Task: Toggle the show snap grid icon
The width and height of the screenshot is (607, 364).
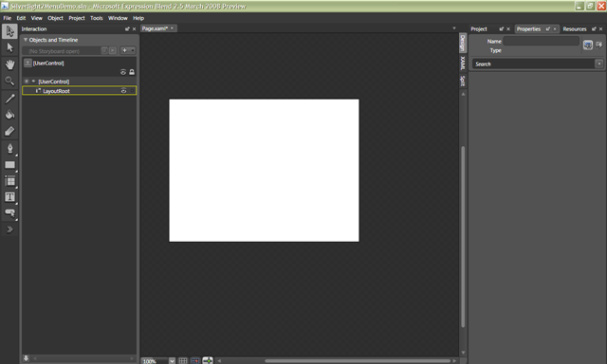Action: coord(183,360)
